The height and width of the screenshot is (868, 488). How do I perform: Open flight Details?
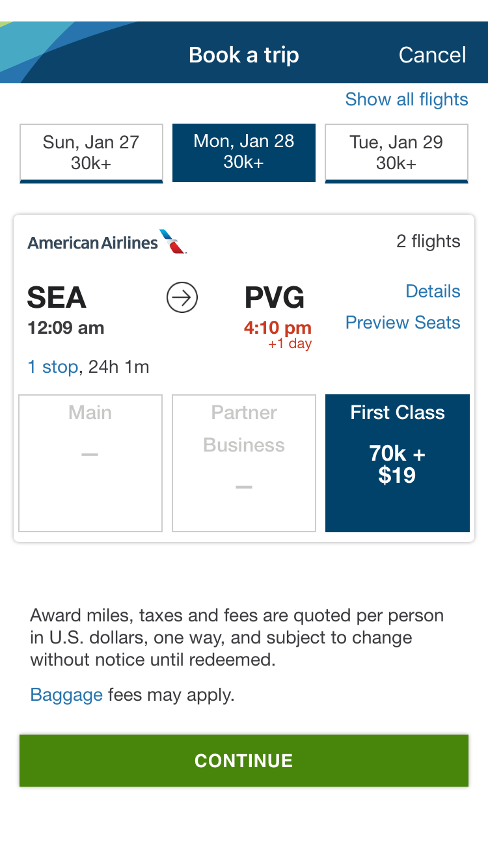433,291
